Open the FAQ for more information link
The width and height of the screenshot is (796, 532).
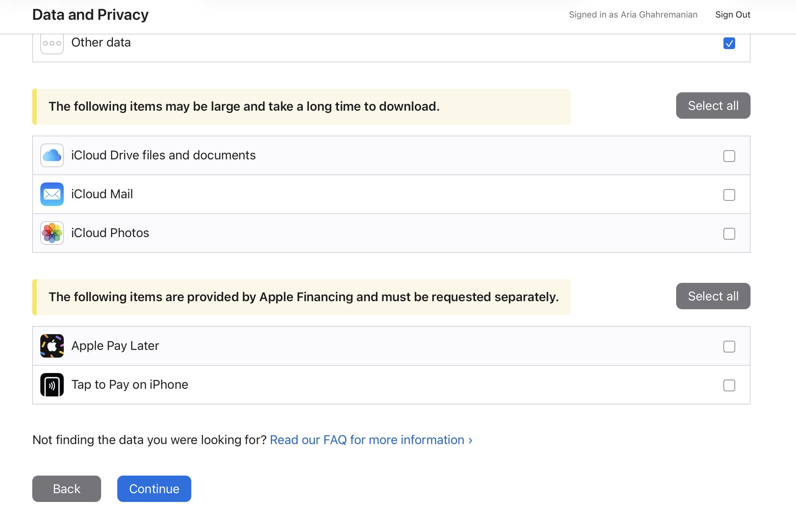click(x=371, y=440)
